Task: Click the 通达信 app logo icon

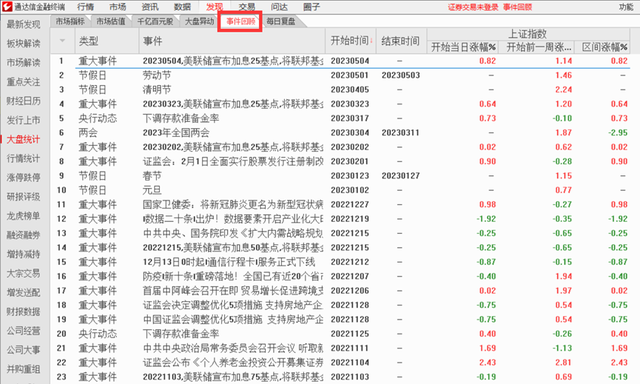Action: click(7, 7)
